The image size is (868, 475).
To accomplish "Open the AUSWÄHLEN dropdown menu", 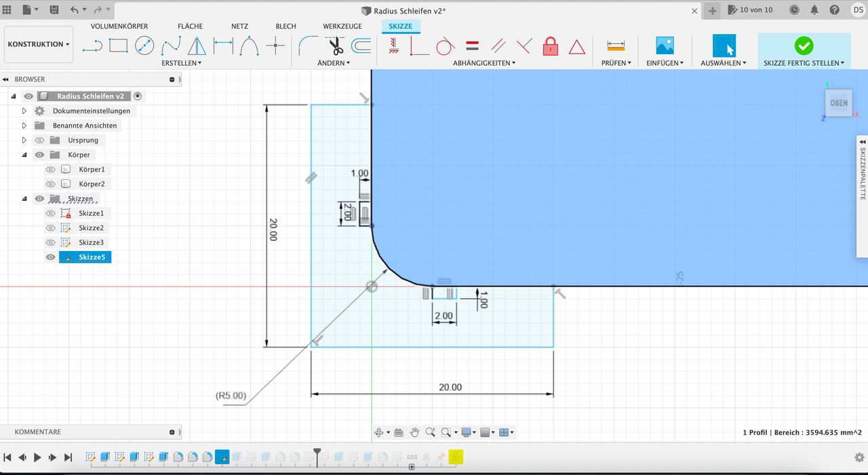I will (724, 63).
